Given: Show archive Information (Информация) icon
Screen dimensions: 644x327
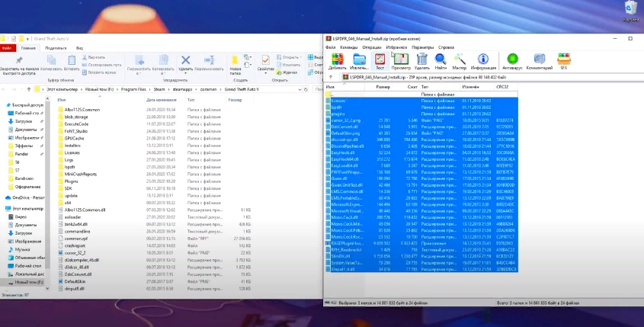Looking at the screenshot, I should pos(483,61).
